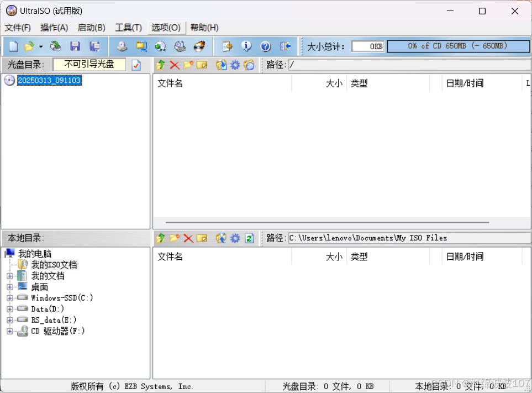This screenshot has height=393, width=532.
Task: Create a new ISO image
Action: [13, 46]
